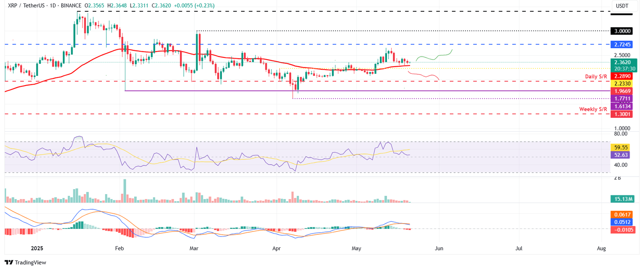Viewport: 644px width, 270px height.
Task: Click the 3.0000 price level label
Action: pyautogui.click(x=623, y=31)
